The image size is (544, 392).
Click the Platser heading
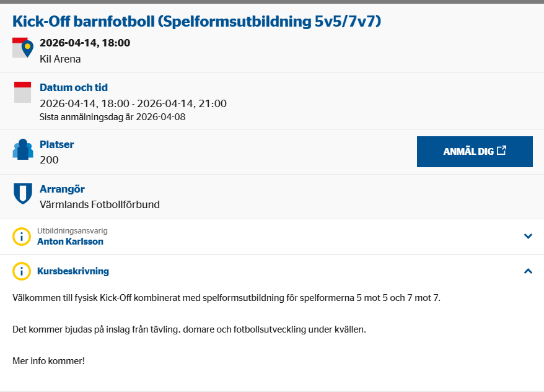57,144
